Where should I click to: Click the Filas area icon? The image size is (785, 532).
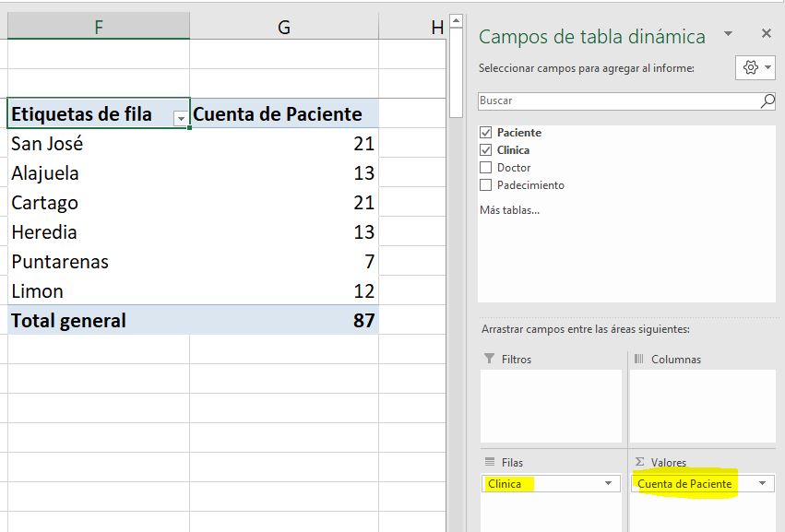(x=492, y=462)
